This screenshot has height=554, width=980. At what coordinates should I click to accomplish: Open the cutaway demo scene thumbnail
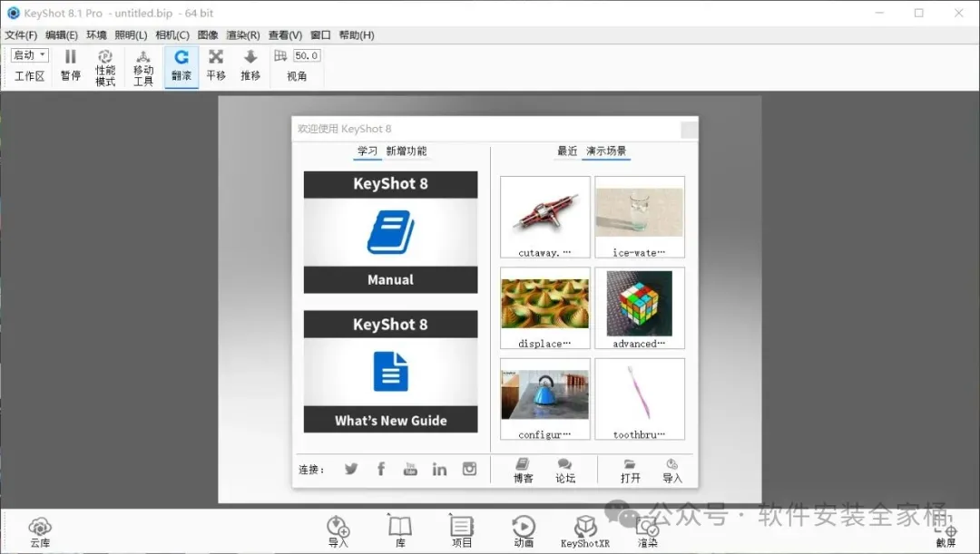click(545, 217)
